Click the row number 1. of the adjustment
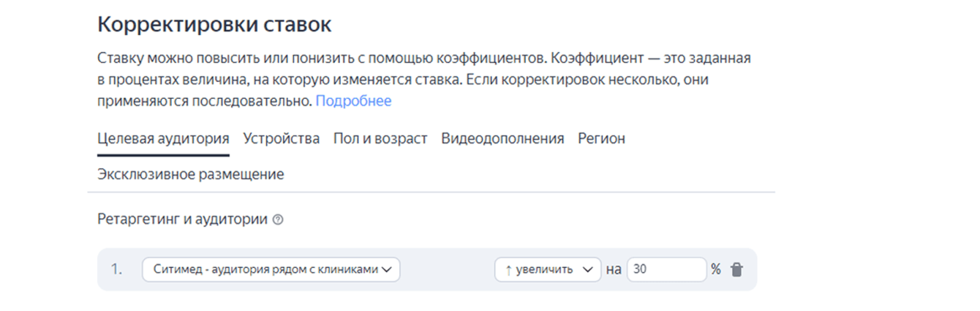 tap(116, 269)
